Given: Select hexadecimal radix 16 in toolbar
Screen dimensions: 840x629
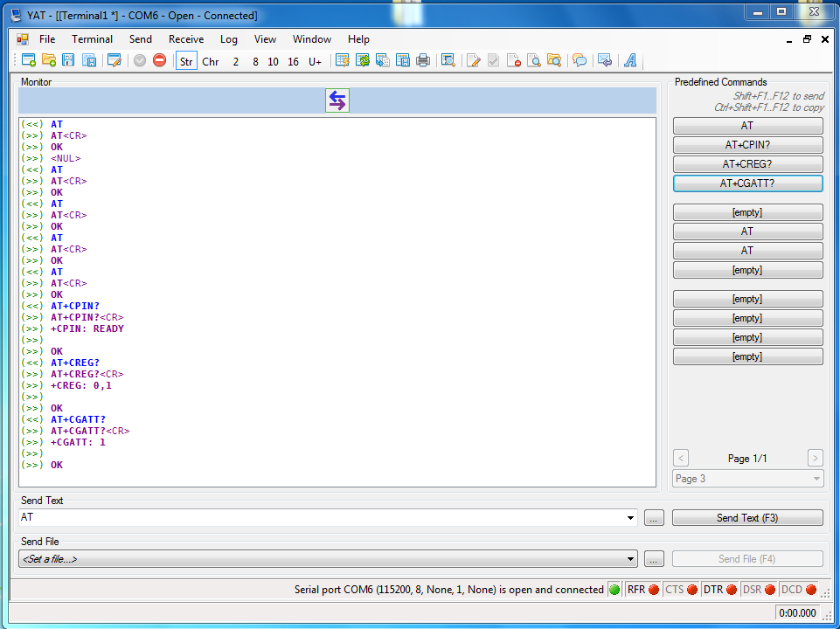Looking at the screenshot, I should [293, 61].
